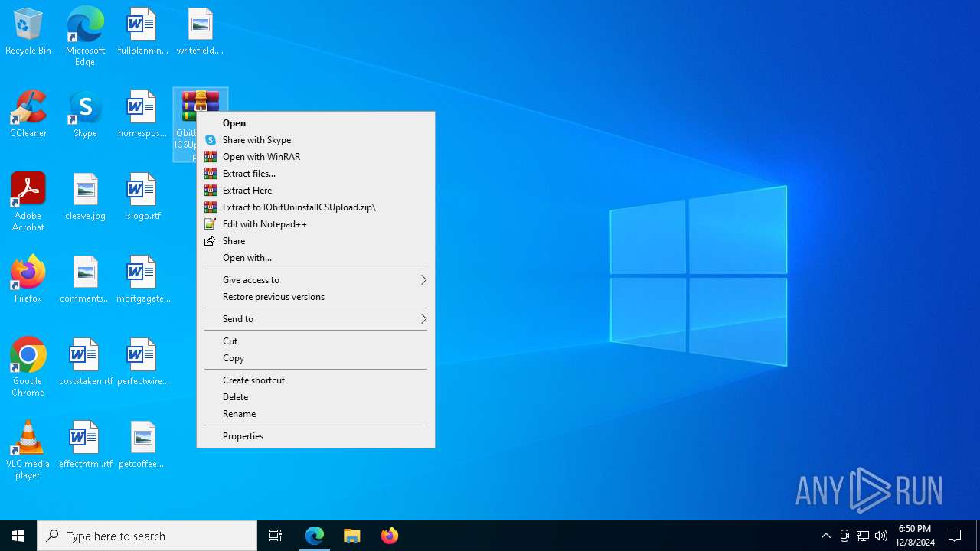Image resolution: width=980 pixels, height=551 pixels.
Task: Choose Extract to IObitUninstallCSUpload.zip\ folder
Action: [315, 207]
